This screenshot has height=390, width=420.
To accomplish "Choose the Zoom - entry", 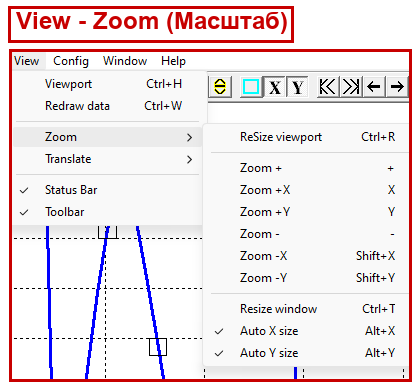I will (306, 234).
